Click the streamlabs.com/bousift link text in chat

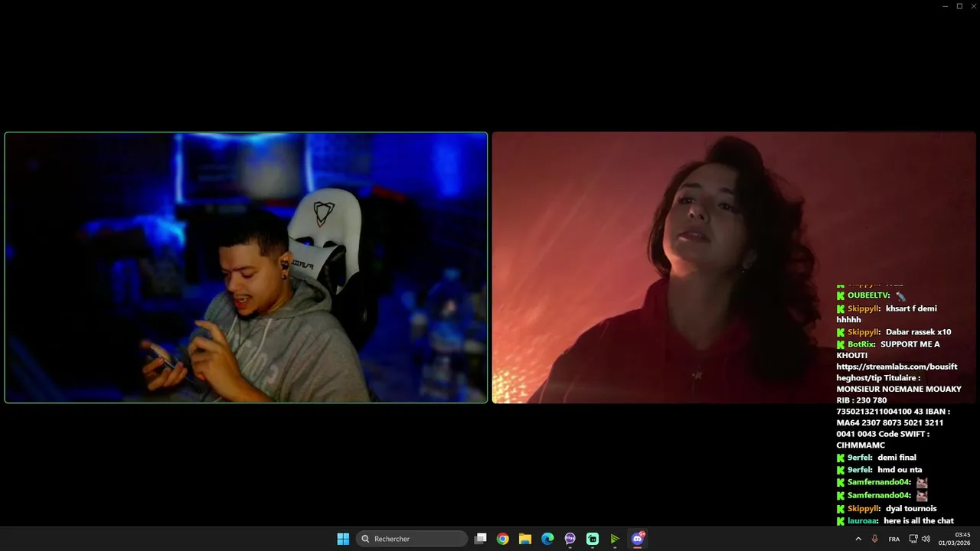(x=897, y=367)
